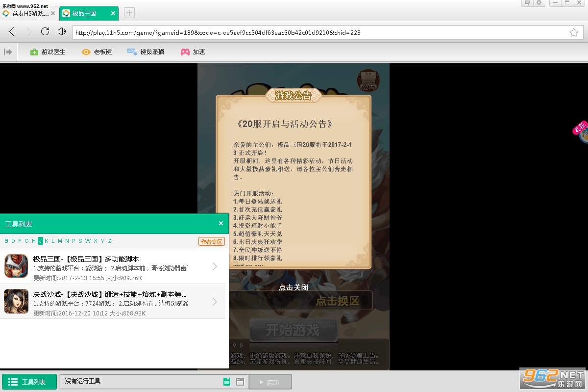This screenshot has height=392, width=588.
Task: Filter tools by letter B
Action: (x=6, y=241)
